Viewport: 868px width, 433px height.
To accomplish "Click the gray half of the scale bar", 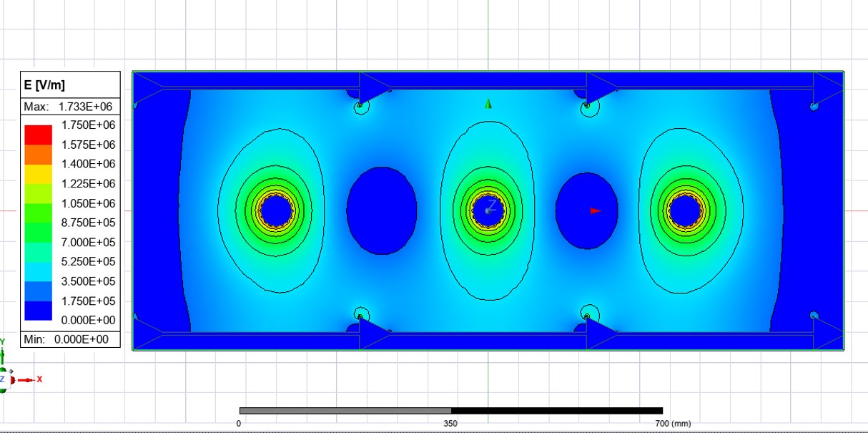I will (345, 411).
